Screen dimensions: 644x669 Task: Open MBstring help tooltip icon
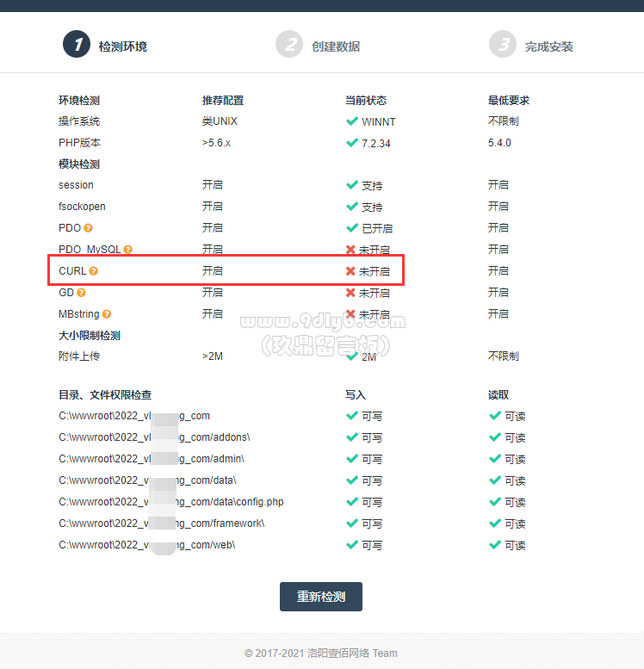(107, 314)
